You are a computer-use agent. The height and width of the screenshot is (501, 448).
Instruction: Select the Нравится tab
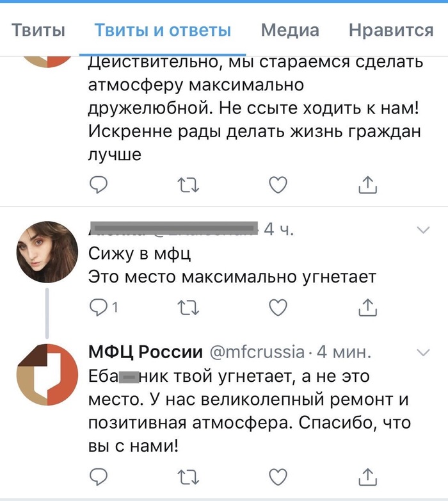pyautogui.click(x=391, y=30)
